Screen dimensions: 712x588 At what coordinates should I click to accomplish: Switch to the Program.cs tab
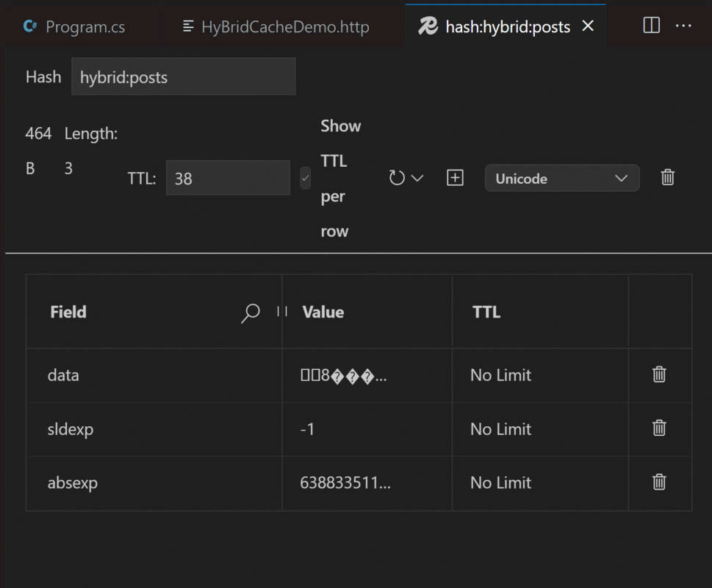click(x=74, y=26)
